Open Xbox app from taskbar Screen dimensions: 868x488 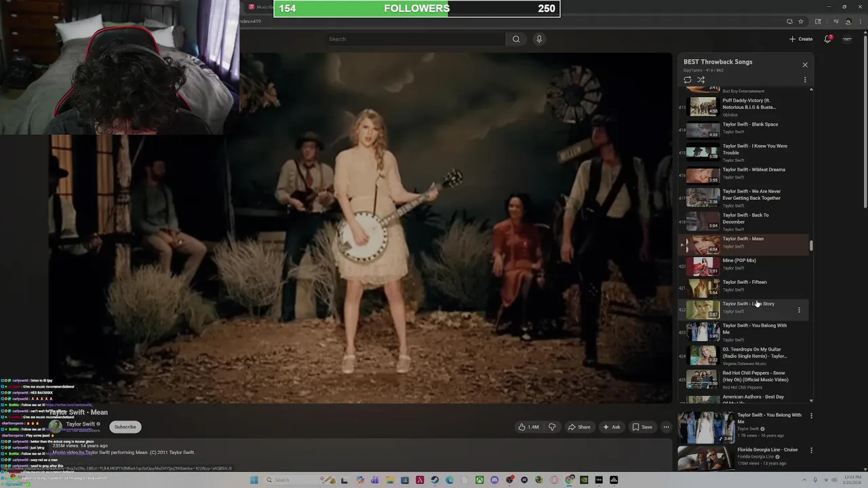point(479,480)
